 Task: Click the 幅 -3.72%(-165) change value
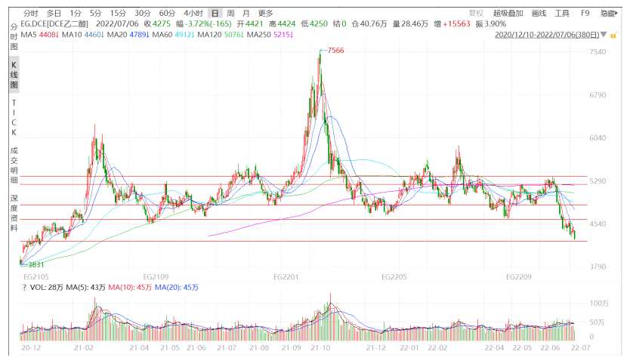pos(204,24)
